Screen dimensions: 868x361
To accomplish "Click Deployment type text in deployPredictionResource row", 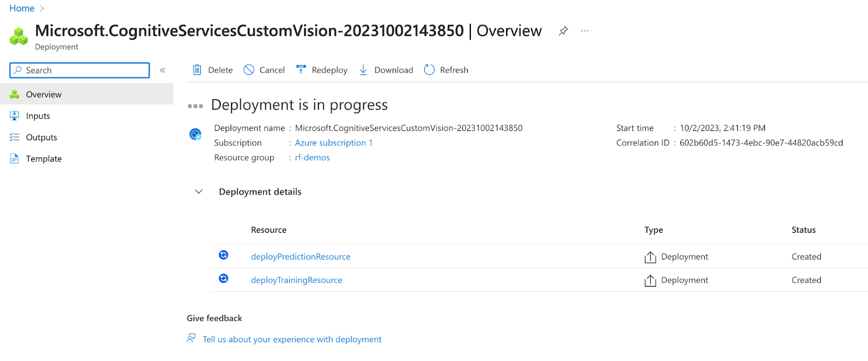I will [685, 257].
